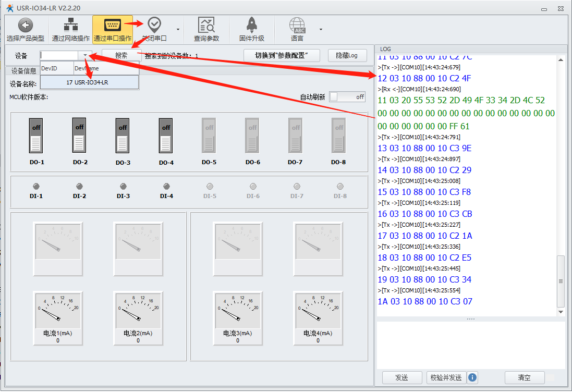Click the splitter grip dots below the log
The image size is (572, 392).
click(x=471, y=319)
